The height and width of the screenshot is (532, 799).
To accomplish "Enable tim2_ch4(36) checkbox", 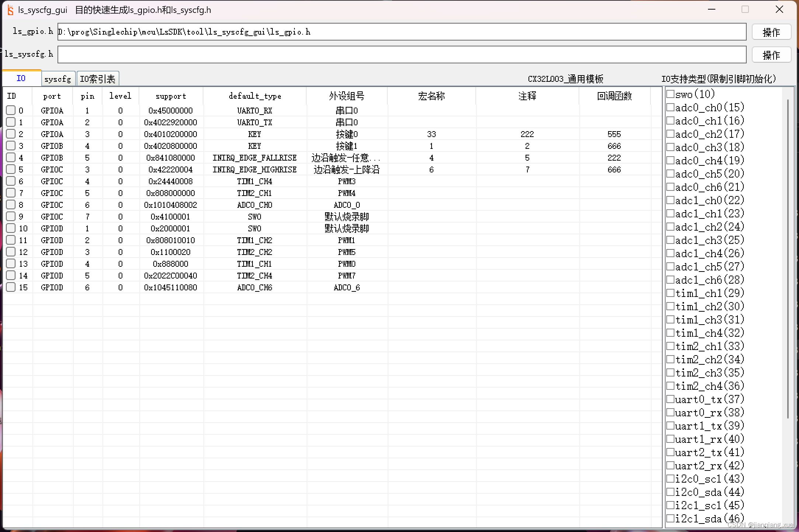I will pyautogui.click(x=670, y=386).
